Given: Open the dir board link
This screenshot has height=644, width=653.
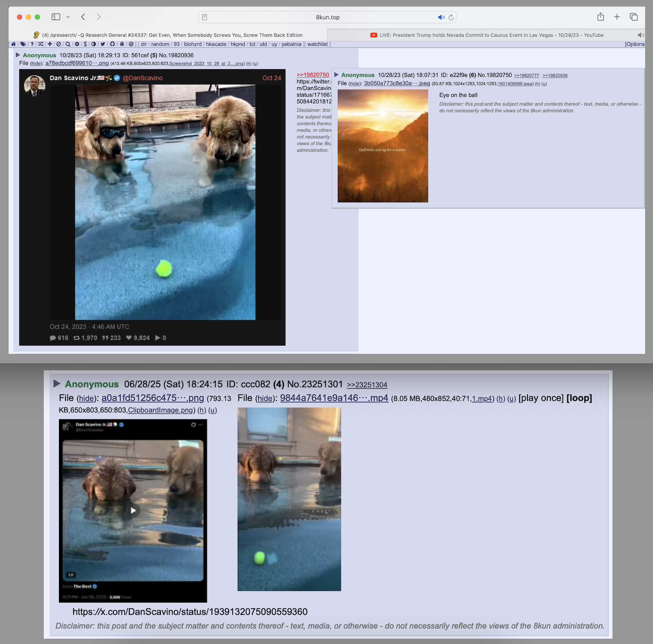Looking at the screenshot, I should (x=144, y=44).
